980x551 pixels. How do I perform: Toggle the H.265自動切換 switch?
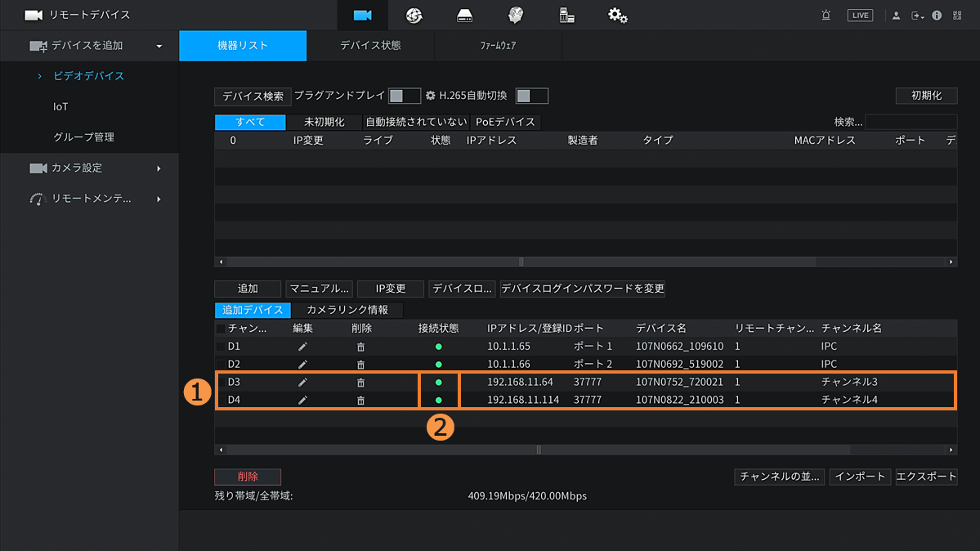[x=531, y=96]
